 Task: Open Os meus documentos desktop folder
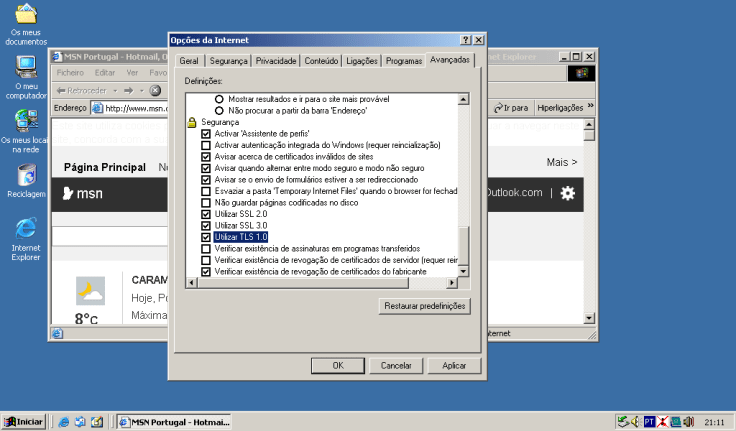click(x=26, y=16)
